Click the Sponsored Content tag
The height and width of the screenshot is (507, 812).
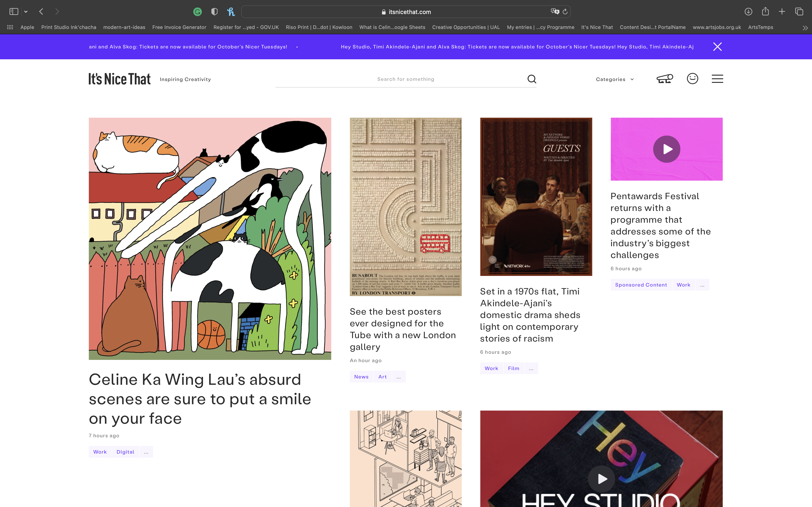640,285
